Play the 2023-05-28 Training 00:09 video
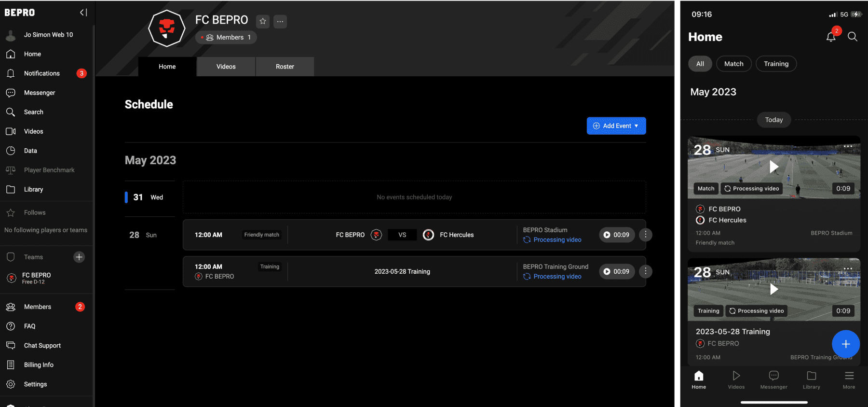The image size is (868, 407). point(617,271)
